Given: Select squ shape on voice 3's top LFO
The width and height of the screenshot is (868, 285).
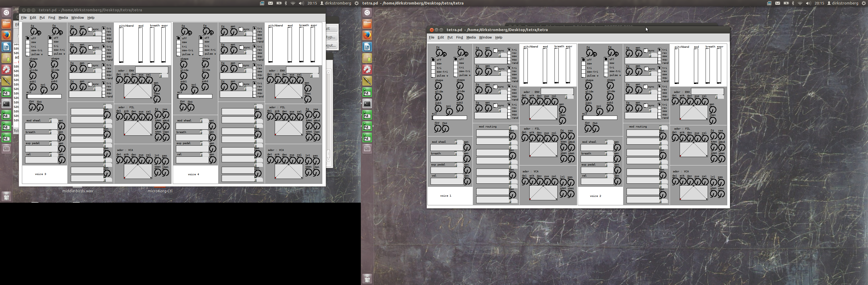Looking at the screenshot, I should [104, 38].
